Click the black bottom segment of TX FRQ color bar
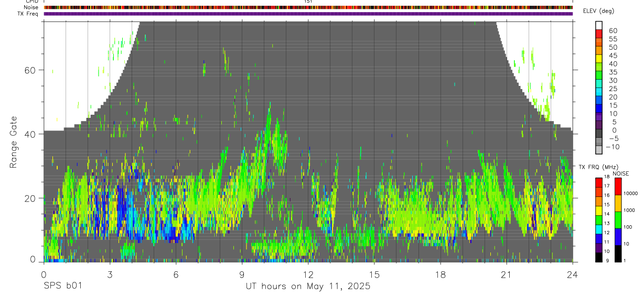Screen dimensions: 644x297 coord(598,257)
